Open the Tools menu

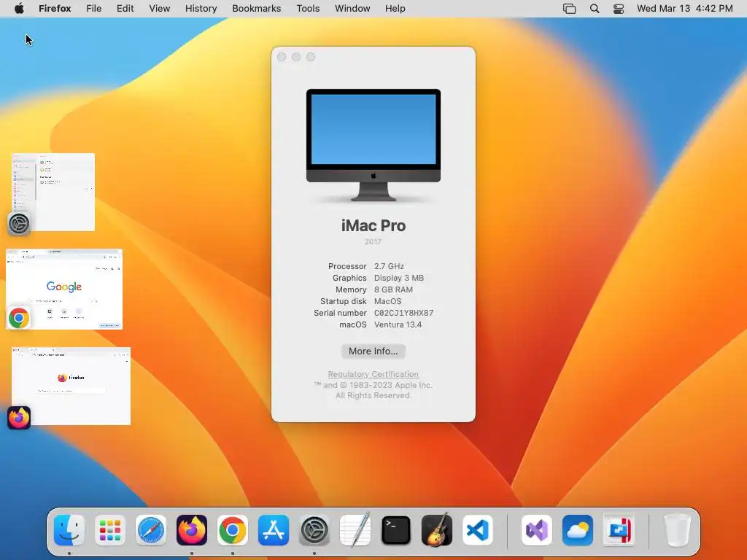[x=308, y=9]
